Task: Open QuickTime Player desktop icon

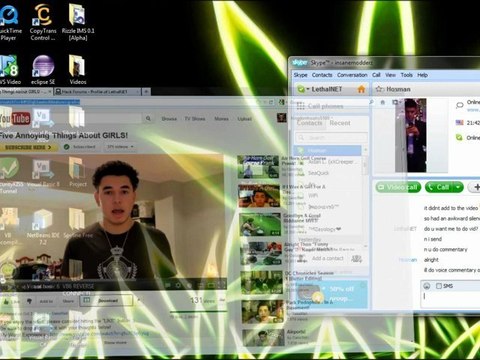Action: click(9, 22)
